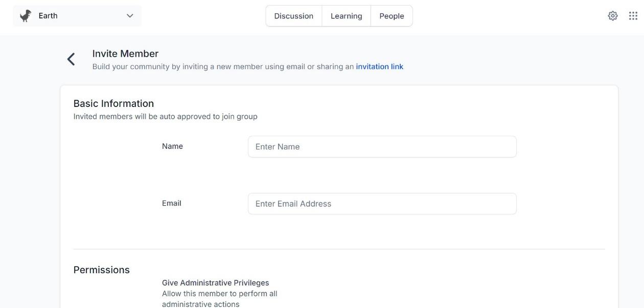The image size is (644, 308).
Task: Click the Enter Email Address field
Action: pyautogui.click(x=382, y=203)
